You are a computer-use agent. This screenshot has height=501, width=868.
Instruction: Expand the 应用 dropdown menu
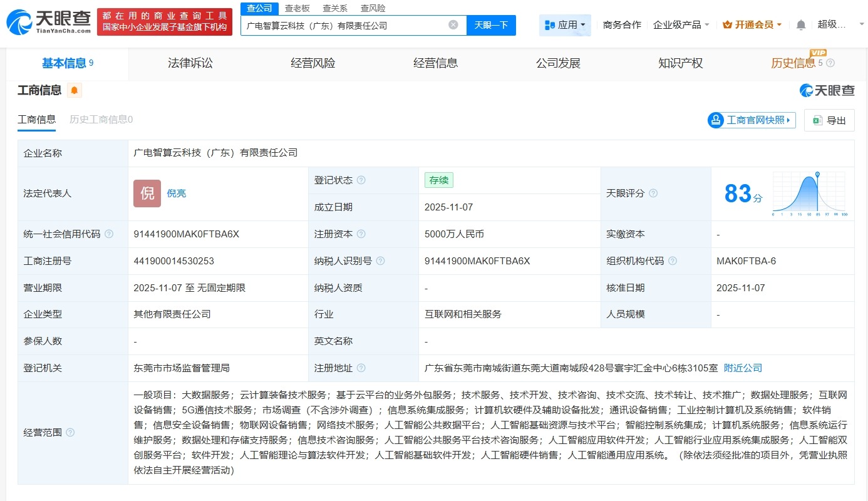click(565, 24)
